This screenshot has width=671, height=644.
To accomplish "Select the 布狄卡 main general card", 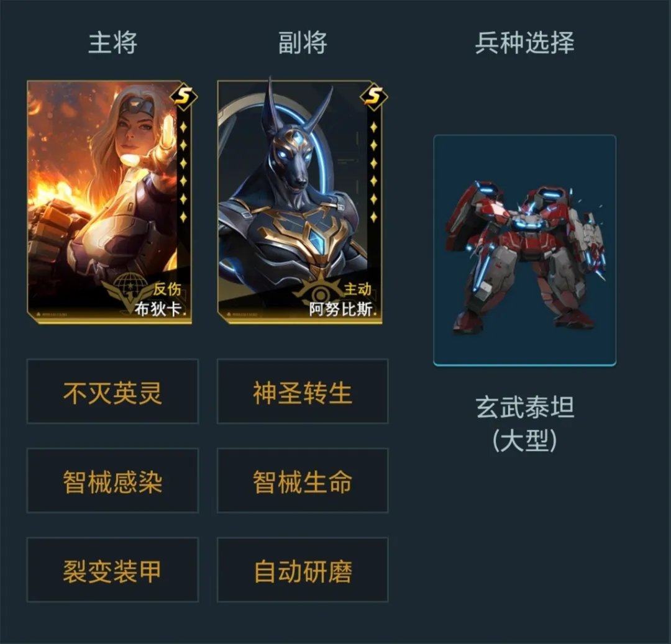I will pos(109,202).
